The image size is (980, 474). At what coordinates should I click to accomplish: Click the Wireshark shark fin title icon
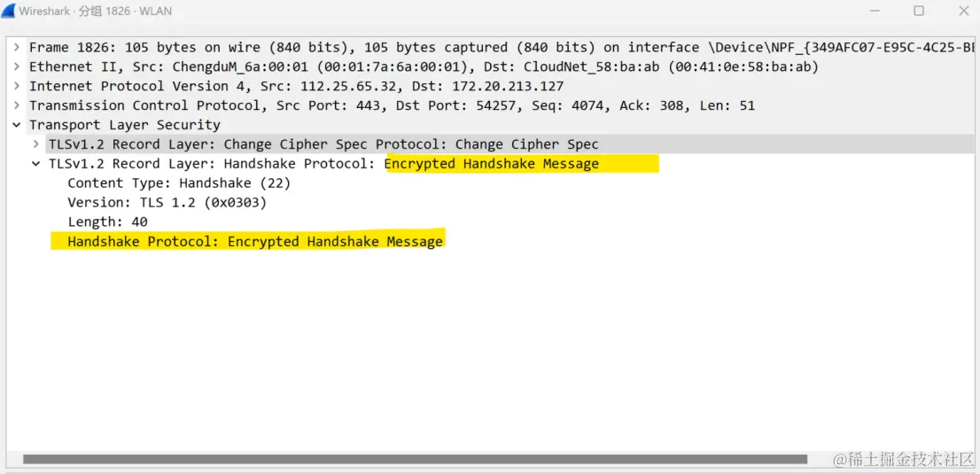pyautogui.click(x=9, y=11)
